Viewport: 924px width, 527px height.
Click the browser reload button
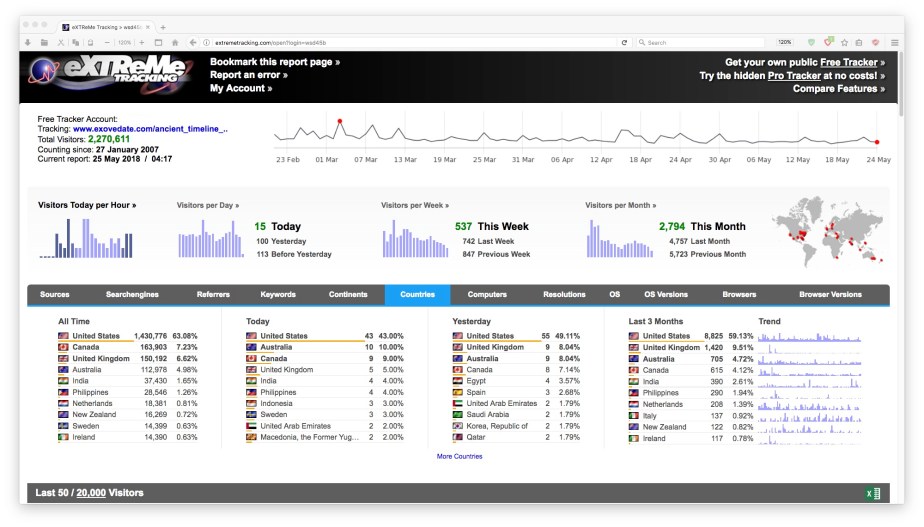point(625,43)
